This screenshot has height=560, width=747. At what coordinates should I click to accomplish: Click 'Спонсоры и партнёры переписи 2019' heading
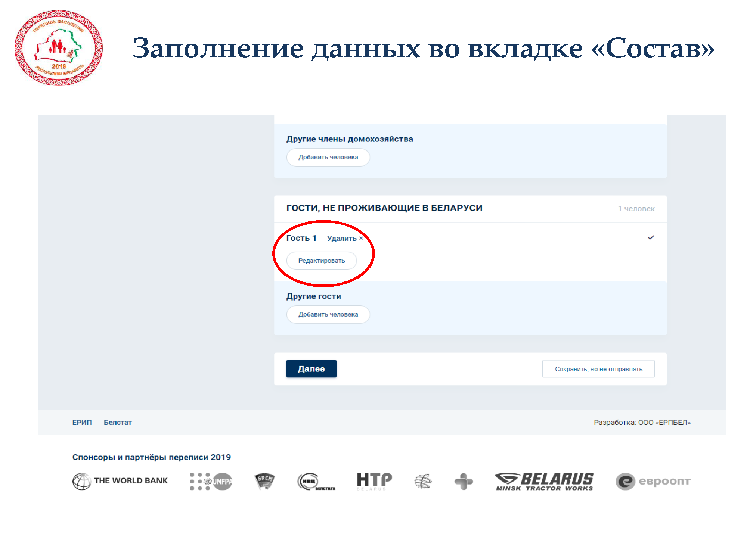(151, 457)
